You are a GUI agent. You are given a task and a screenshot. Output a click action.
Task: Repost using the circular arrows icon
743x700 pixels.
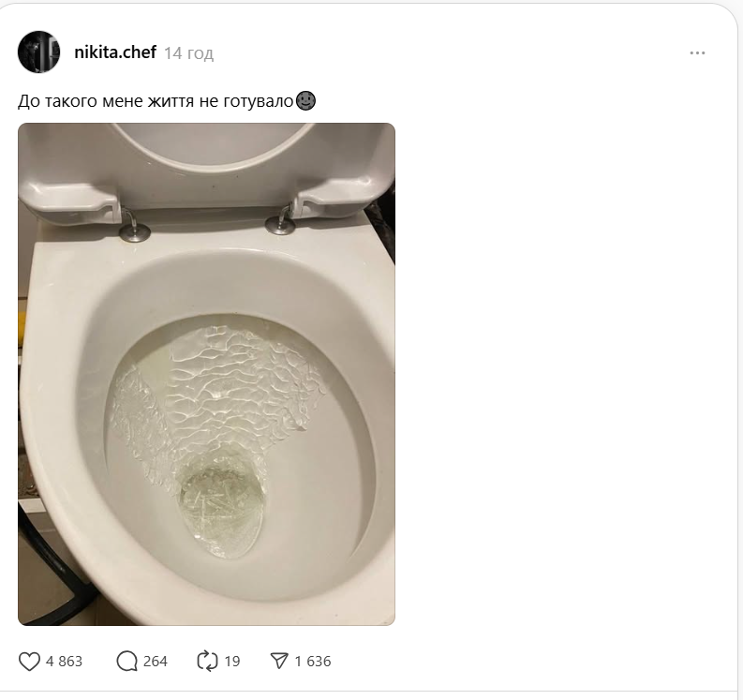[x=207, y=661]
